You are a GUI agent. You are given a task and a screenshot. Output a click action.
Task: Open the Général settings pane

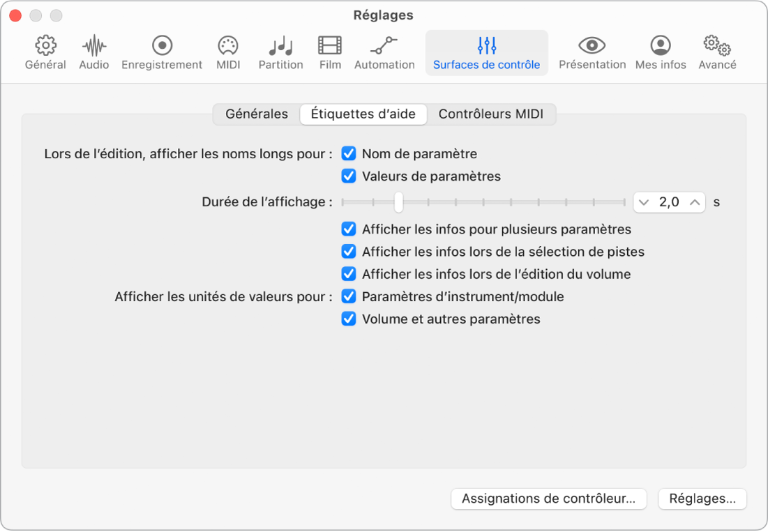click(45, 53)
